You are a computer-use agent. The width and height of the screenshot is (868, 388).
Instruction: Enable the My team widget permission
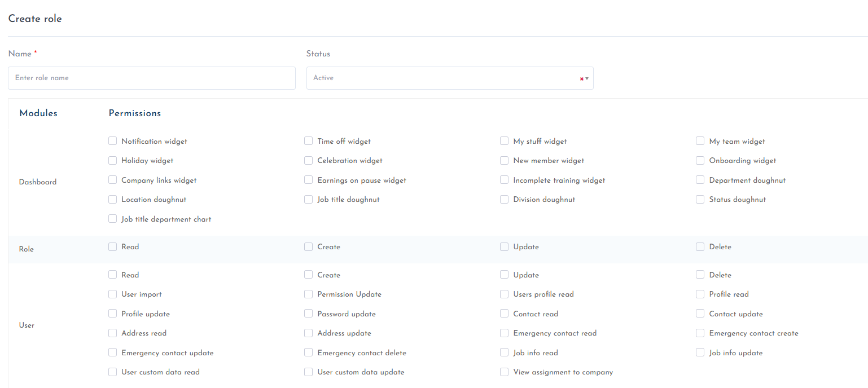click(x=700, y=141)
